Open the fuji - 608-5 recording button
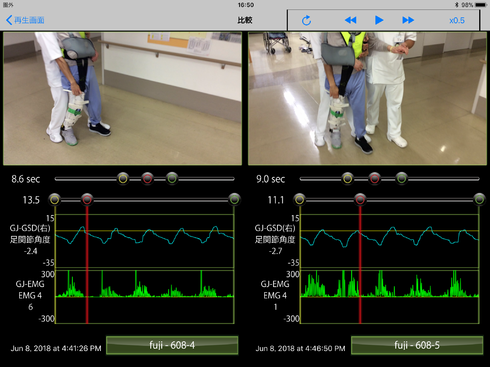This screenshot has width=490, height=367. pos(417,345)
